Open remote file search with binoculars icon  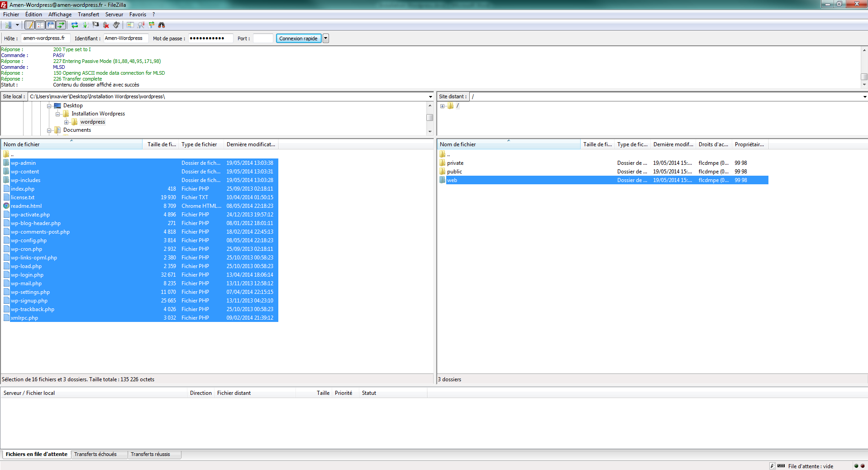click(162, 25)
